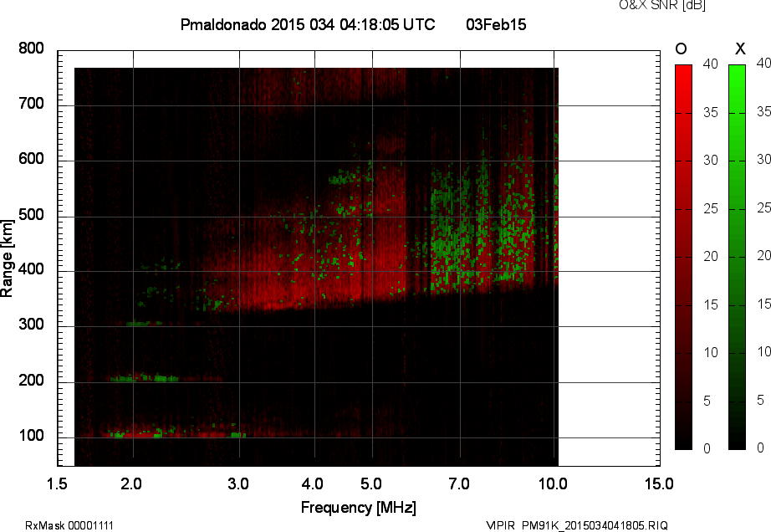771x532 pixels.
Task: Click the 500 tick on the range axis
Action: [31, 215]
